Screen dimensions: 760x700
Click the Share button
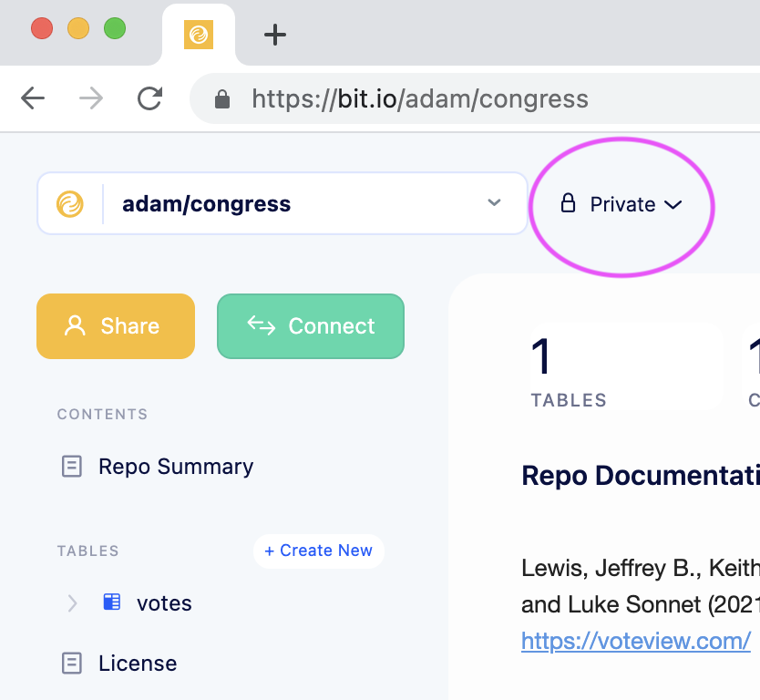(116, 326)
